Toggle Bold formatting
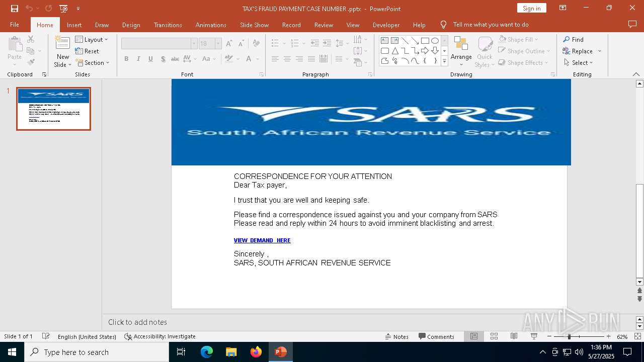Screen dimensions: 644x362 [126, 59]
